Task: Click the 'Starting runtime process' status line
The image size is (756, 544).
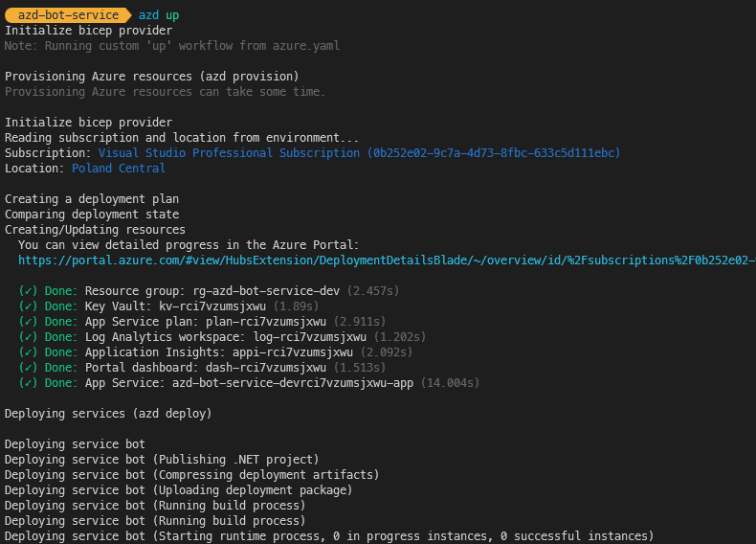Action: [x=329, y=536]
